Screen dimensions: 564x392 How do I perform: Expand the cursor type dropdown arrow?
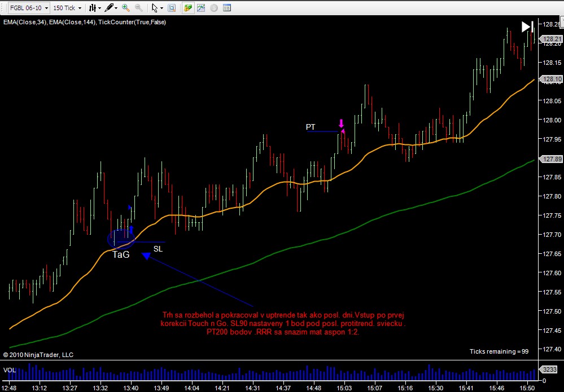coord(161,8)
